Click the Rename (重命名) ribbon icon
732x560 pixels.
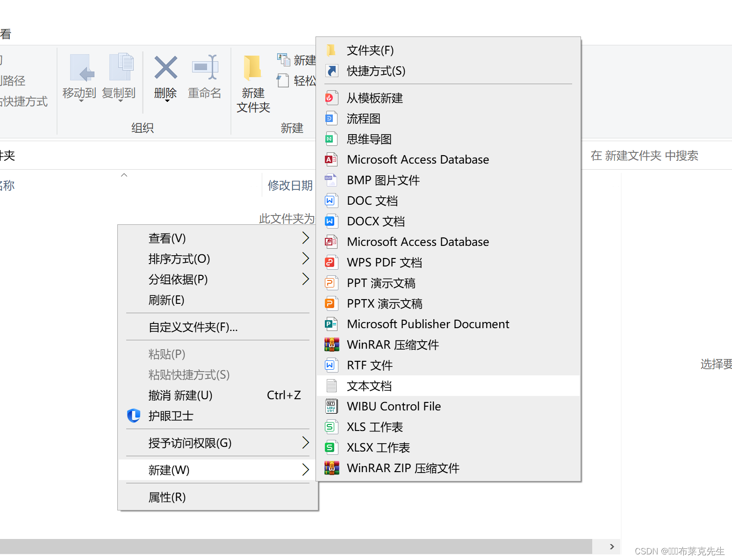click(205, 67)
